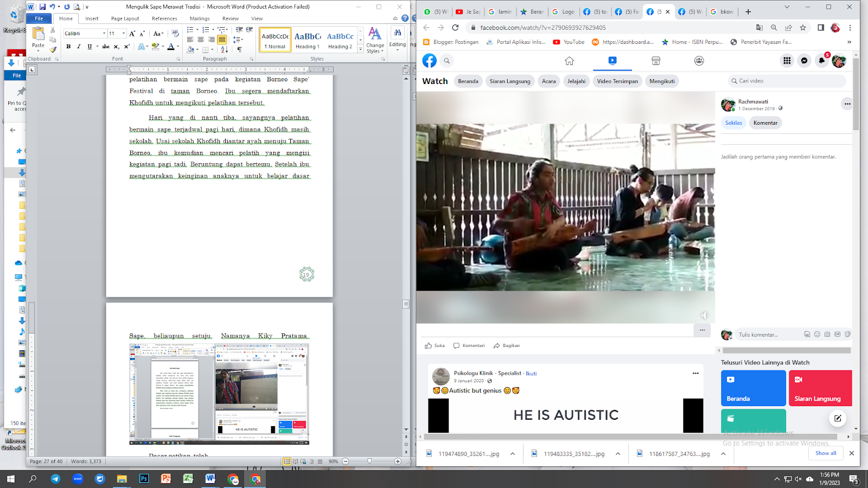Switch to the YouTube Je Say Chrome tab

point(467,11)
